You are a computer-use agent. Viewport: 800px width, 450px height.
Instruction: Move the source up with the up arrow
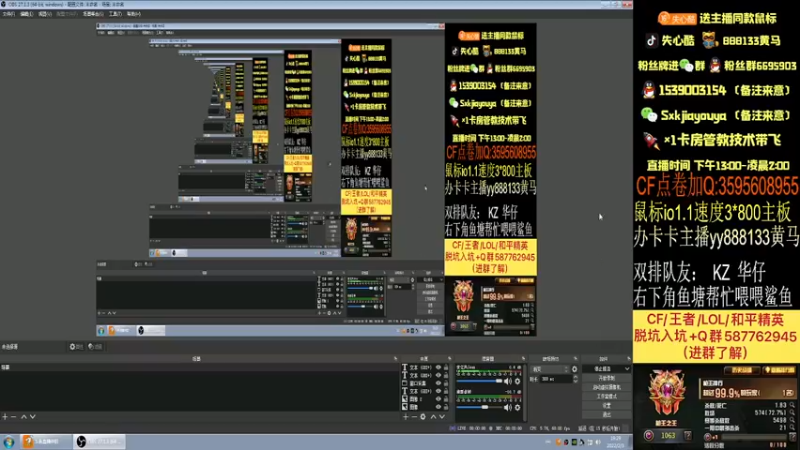click(x=433, y=417)
